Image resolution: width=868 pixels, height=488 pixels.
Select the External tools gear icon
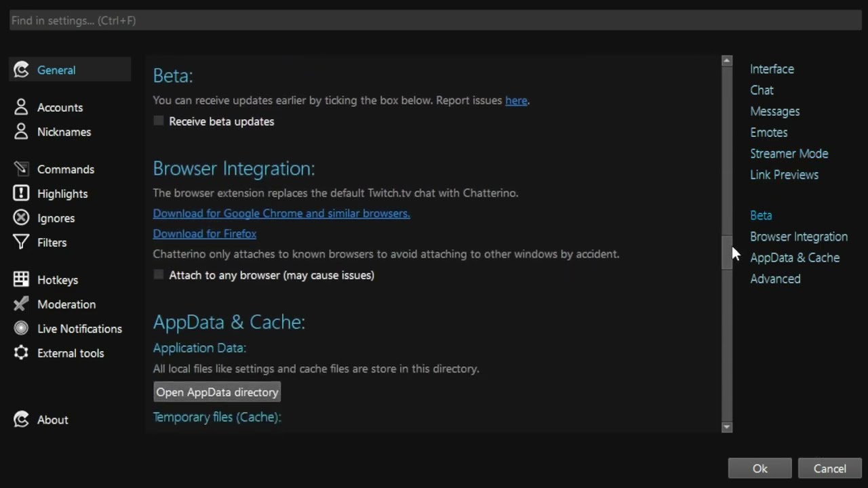21,352
